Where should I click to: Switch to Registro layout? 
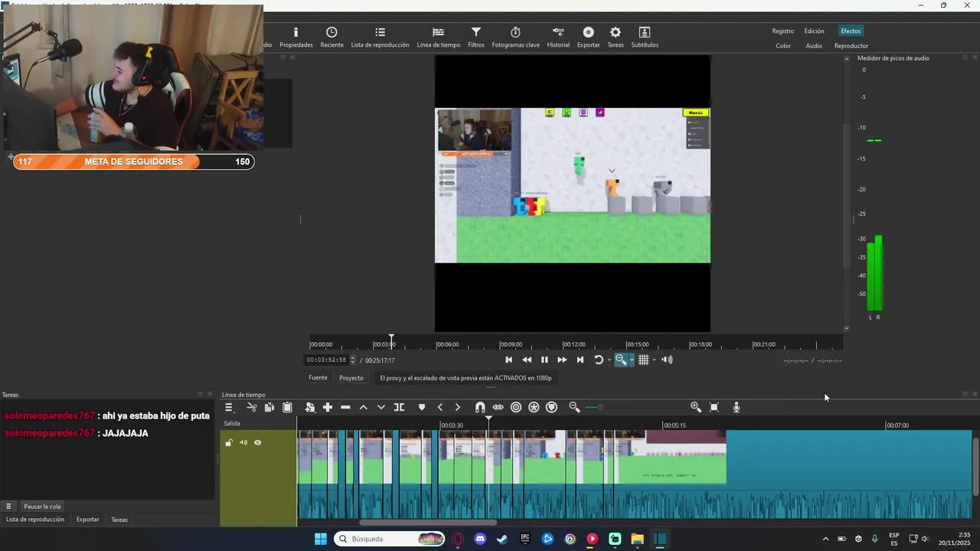pos(782,31)
